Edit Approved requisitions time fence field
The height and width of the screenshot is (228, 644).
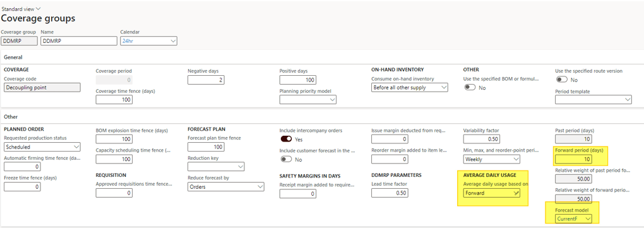pos(114,193)
